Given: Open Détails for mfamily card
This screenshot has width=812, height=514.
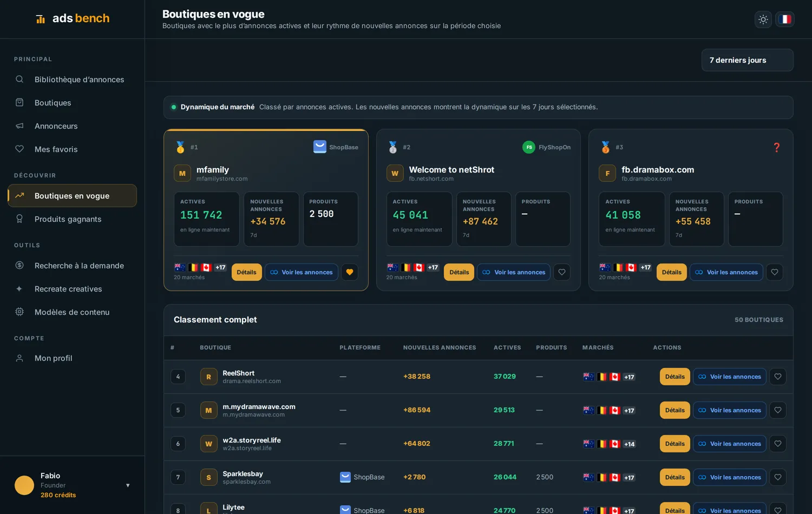Looking at the screenshot, I should [246, 272].
